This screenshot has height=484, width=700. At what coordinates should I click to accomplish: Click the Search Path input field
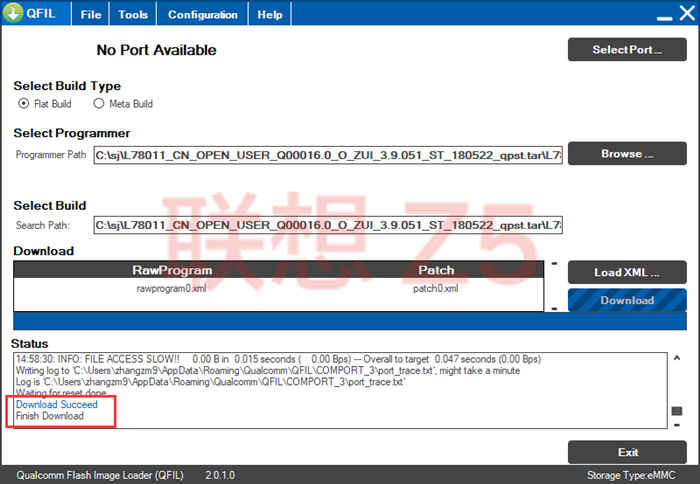[x=328, y=225]
